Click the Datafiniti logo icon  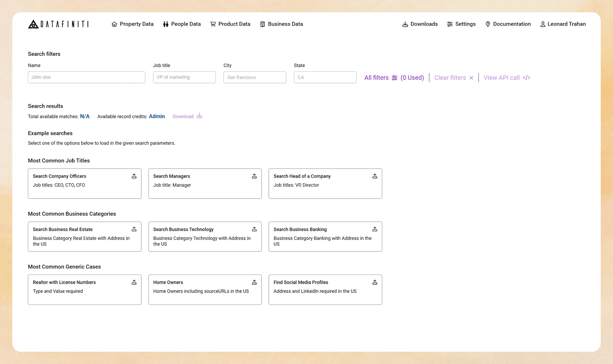click(x=34, y=24)
